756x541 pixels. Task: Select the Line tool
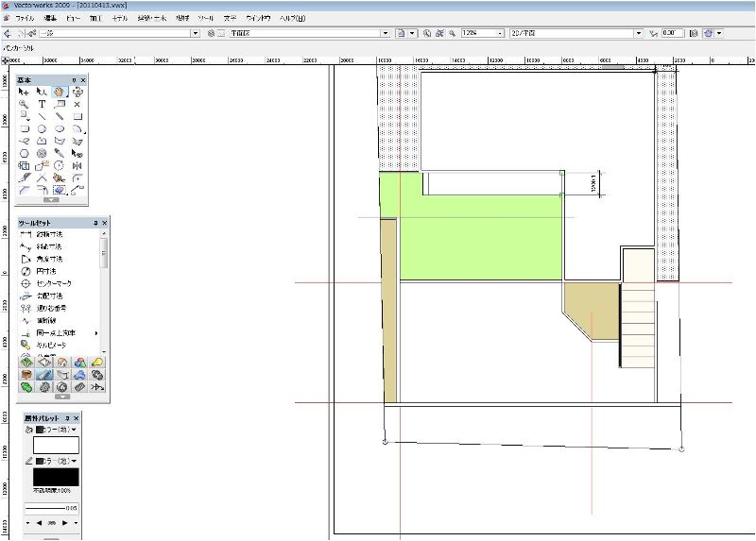pos(42,116)
